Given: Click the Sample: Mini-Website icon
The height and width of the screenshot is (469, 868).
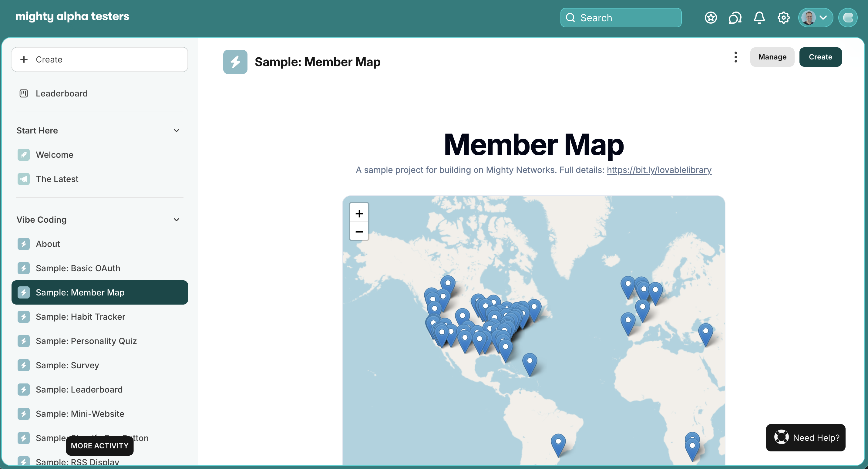Looking at the screenshot, I should (24, 413).
